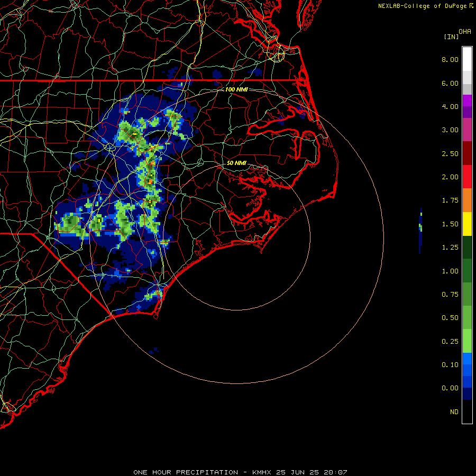
Task: Click the ND legend label
Action: 454,412
